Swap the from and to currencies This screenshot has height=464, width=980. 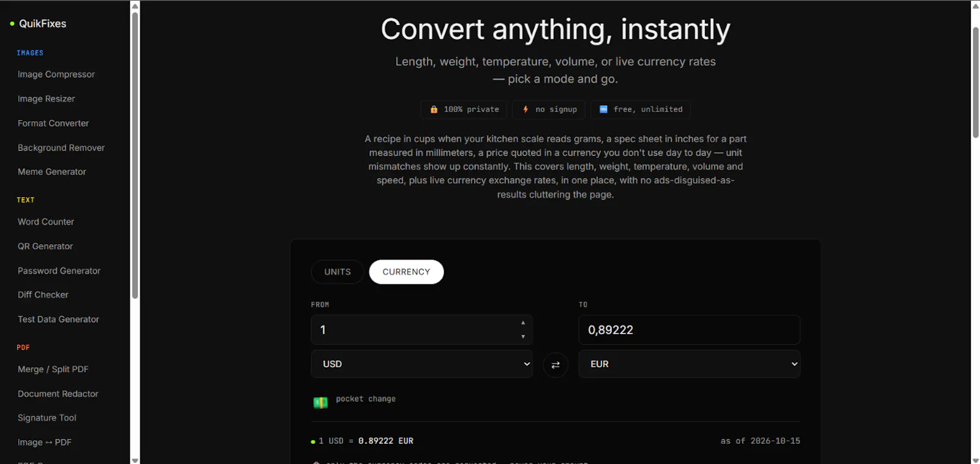(x=556, y=365)
